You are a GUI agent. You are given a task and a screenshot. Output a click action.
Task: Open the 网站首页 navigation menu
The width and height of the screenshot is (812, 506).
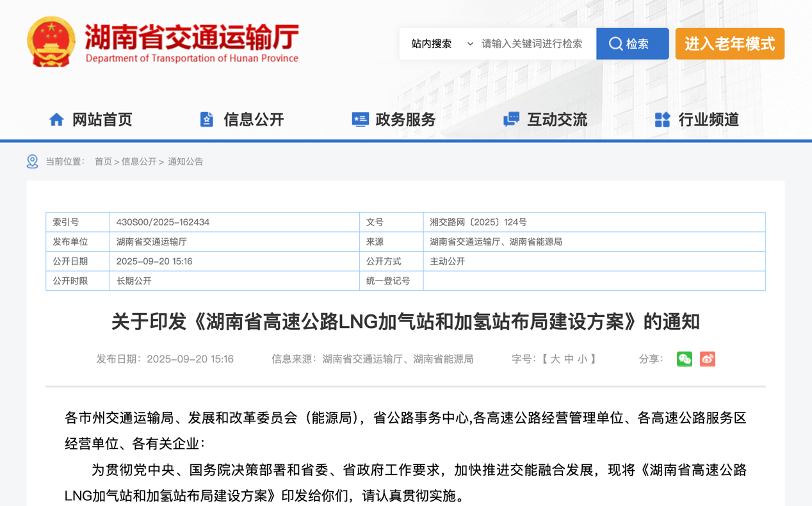point(104,119)
